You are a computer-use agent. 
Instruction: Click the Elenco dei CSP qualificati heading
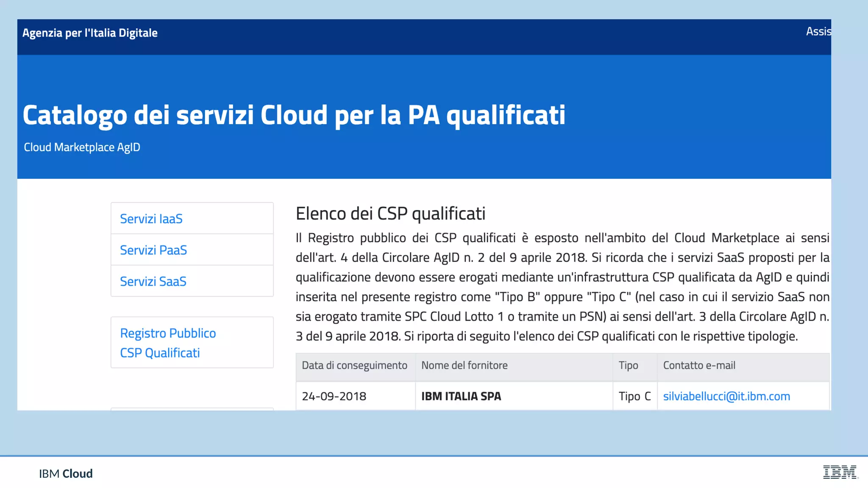coord(390,213)
